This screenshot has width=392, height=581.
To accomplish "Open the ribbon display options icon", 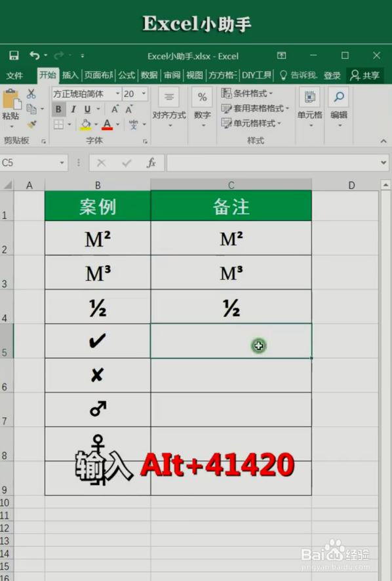I will point(282,56).
